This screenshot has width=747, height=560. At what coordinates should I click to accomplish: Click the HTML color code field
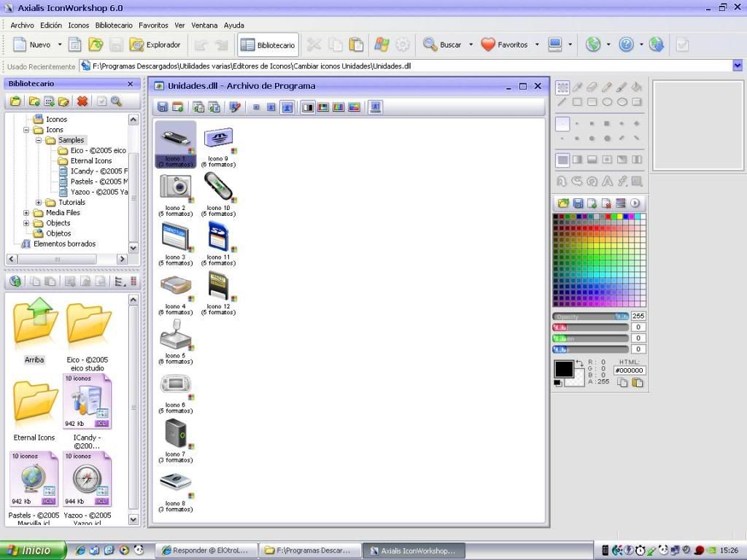coord(630,370)
